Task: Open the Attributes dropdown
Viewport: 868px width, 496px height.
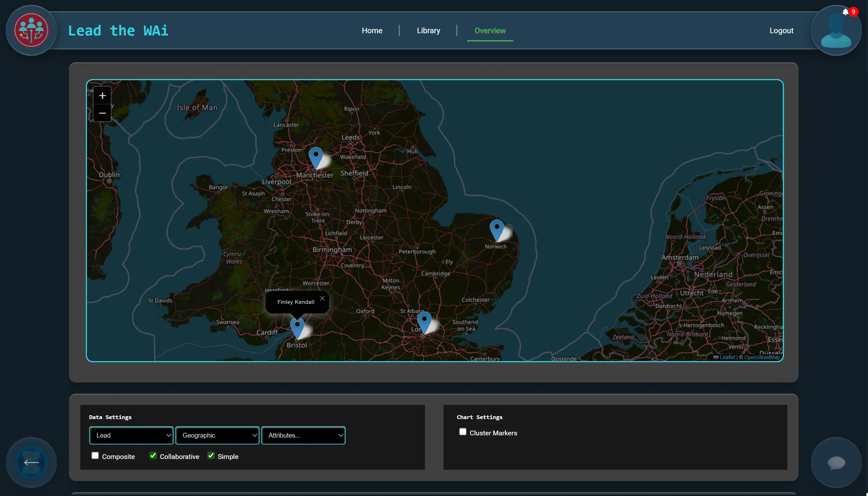Action: click(x=303, y=435)
